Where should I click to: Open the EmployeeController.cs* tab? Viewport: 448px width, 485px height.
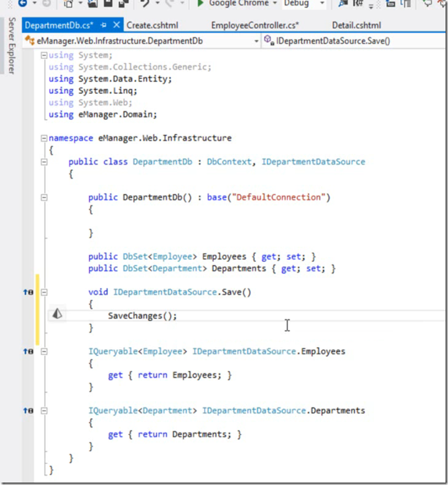pyautogui.click(x=255, y=25)
